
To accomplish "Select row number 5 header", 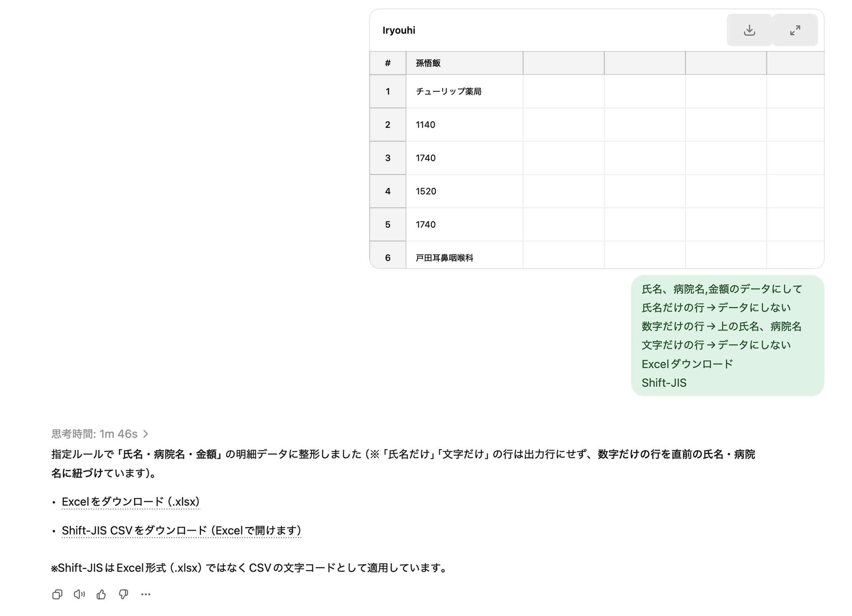I will click(x=388, y=225).
